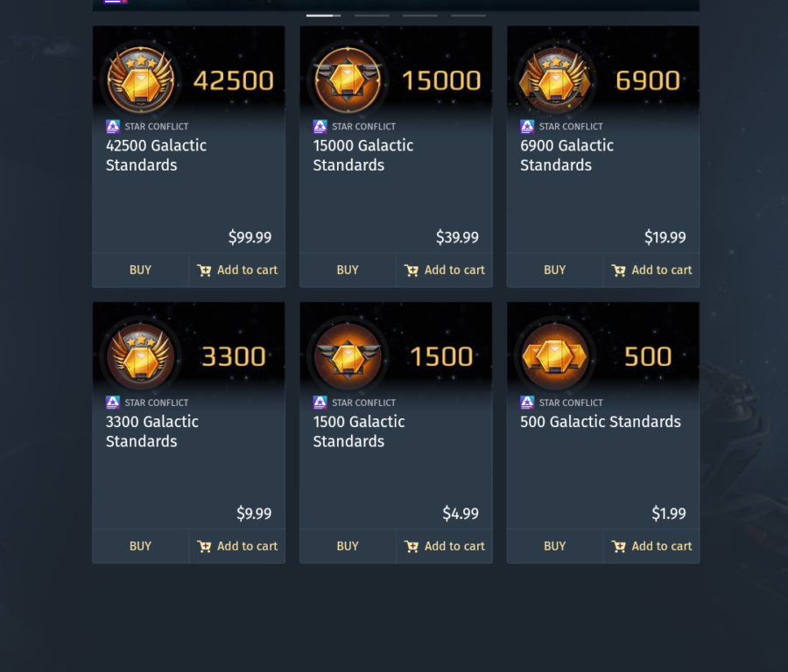The image size is (788, 672).
Task: Select the Star Conflict game icon on the 15000 pack
Action: pos(319,126)
